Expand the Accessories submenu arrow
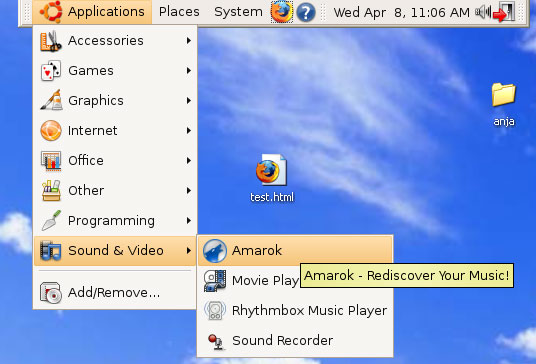 [x=189, y=41]
